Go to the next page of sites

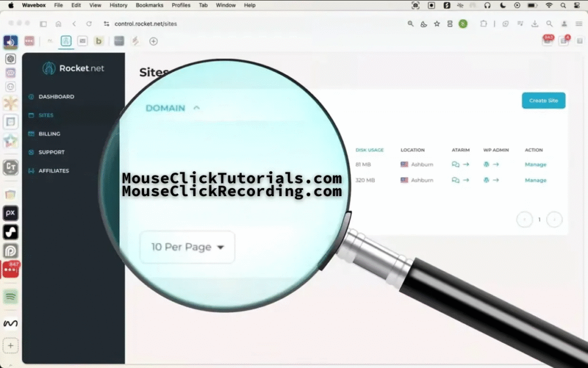point(554,220)
